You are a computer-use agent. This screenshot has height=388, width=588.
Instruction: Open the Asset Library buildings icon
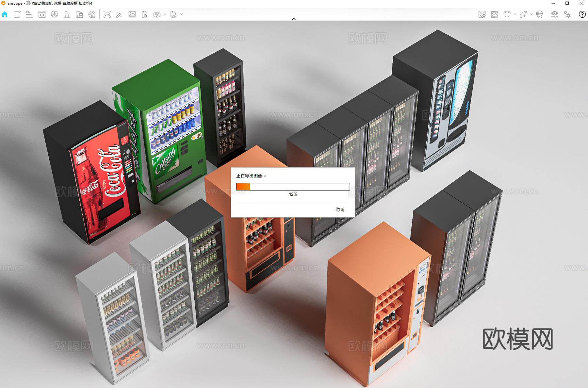[x=67, y=14]
